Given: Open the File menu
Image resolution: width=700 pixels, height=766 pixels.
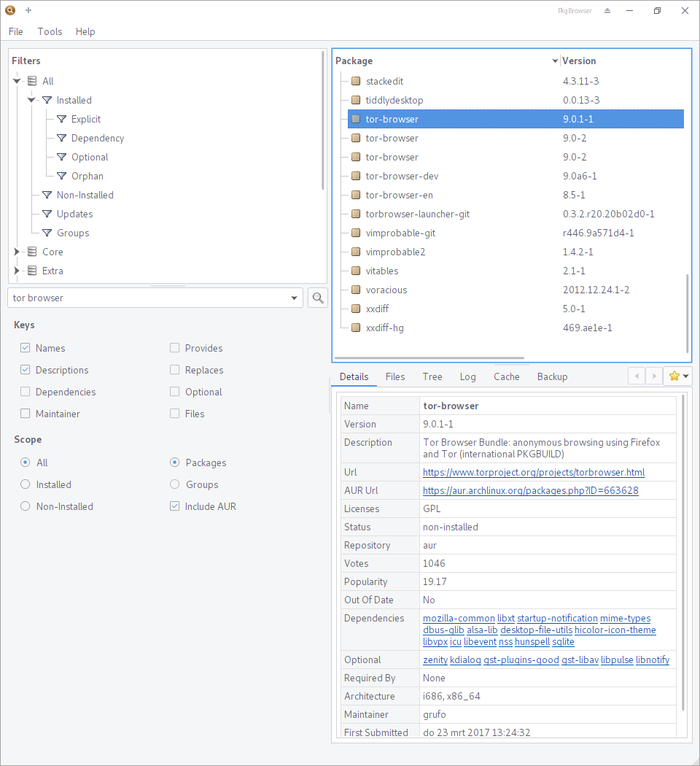Looking at the screenshot, I should (15, 31).
